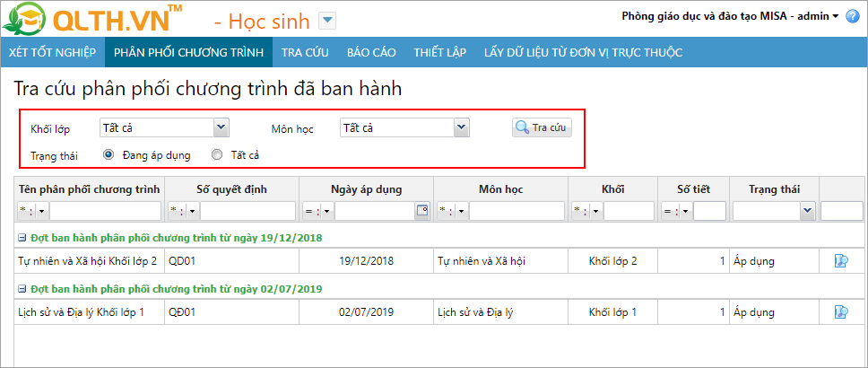Click the Học sinh module title
The image size is (868, 368).
(270, 22)
